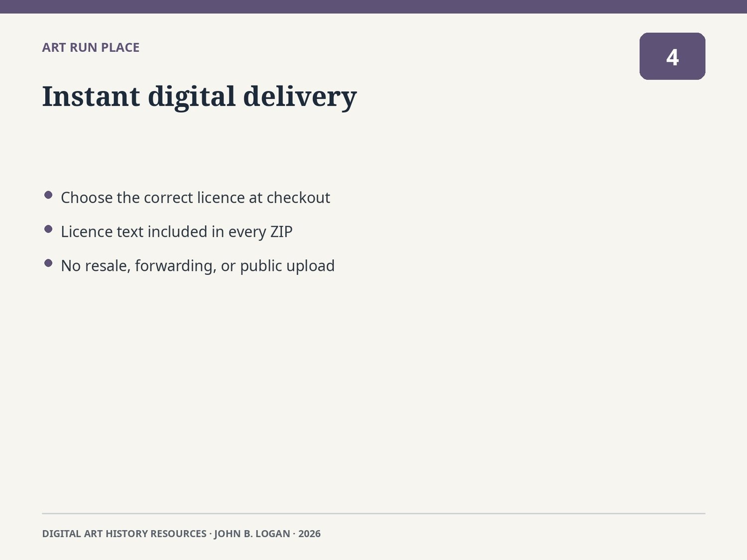Click the purple bar at slide top

click(373, 6)
